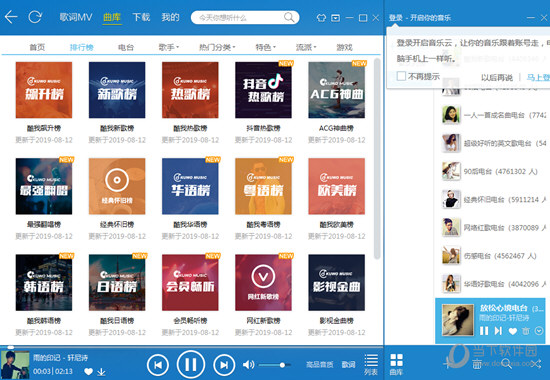Click trash icon in right panel footer

click(x=477, y=364)
